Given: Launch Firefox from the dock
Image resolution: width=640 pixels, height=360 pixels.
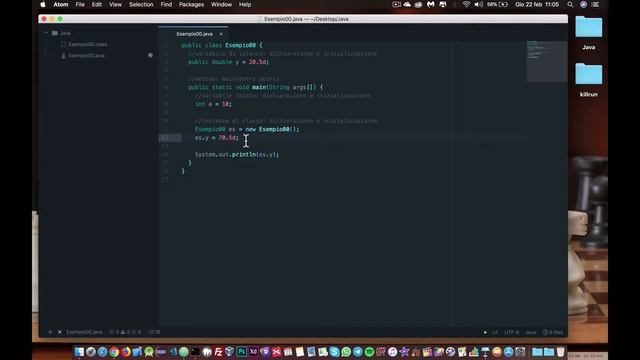Looking at the screenshot, I should 126,351.
